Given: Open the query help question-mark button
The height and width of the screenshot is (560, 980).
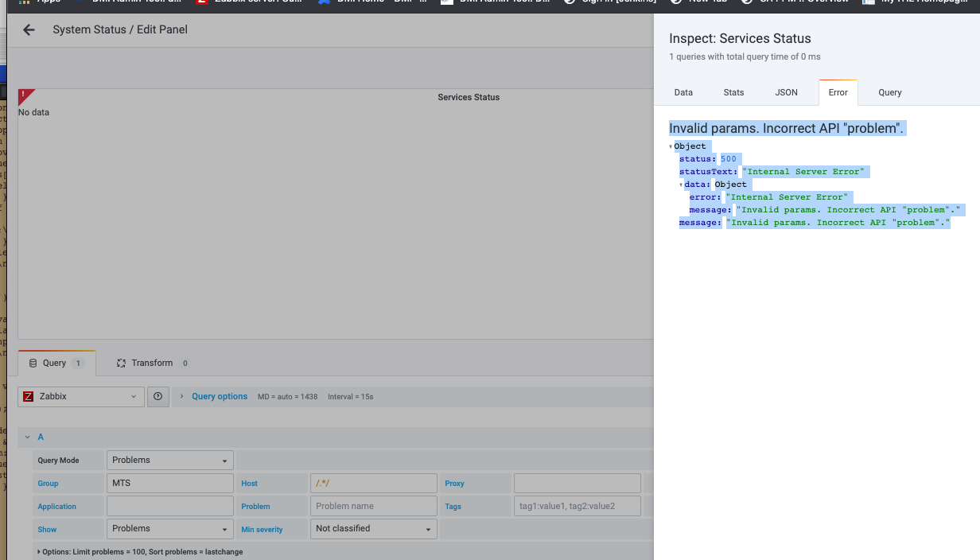Looking at the screenshot, I should 157,396.
